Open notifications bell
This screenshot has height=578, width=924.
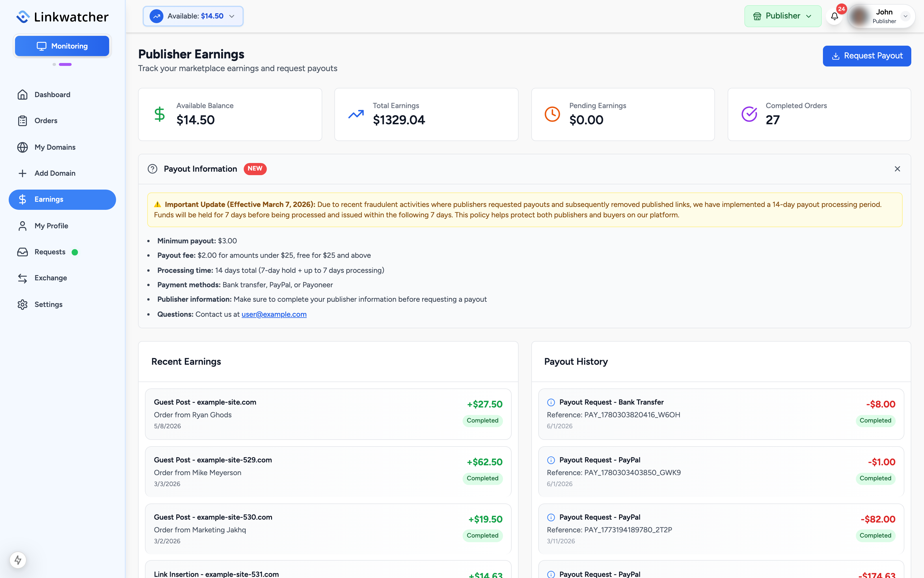click(835, 16)
